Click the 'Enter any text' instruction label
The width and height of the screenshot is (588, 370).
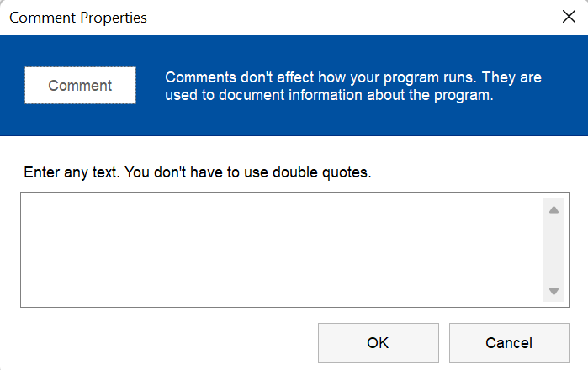click(x=198, y=172)
